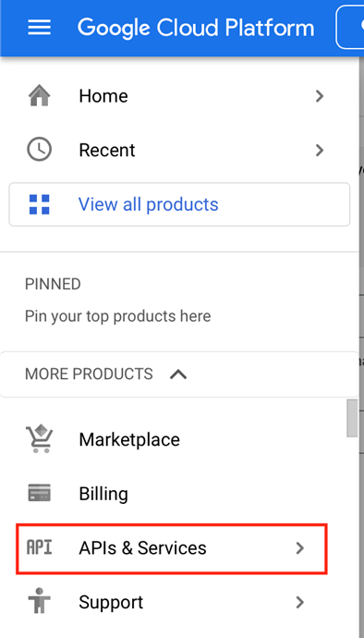Click the View all products button
Screen dimensions: 364x638
[179, 204]
